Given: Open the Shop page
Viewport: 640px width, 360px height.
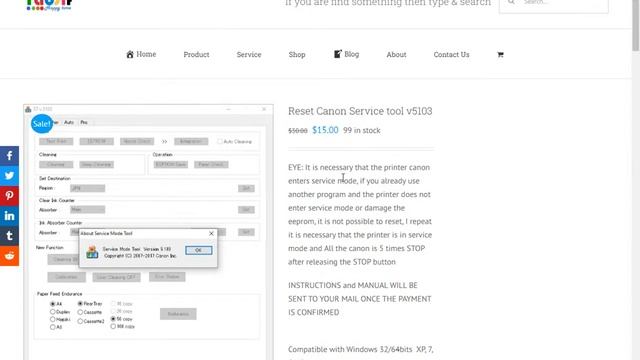Looking at the screenshot, I should 297,54.
